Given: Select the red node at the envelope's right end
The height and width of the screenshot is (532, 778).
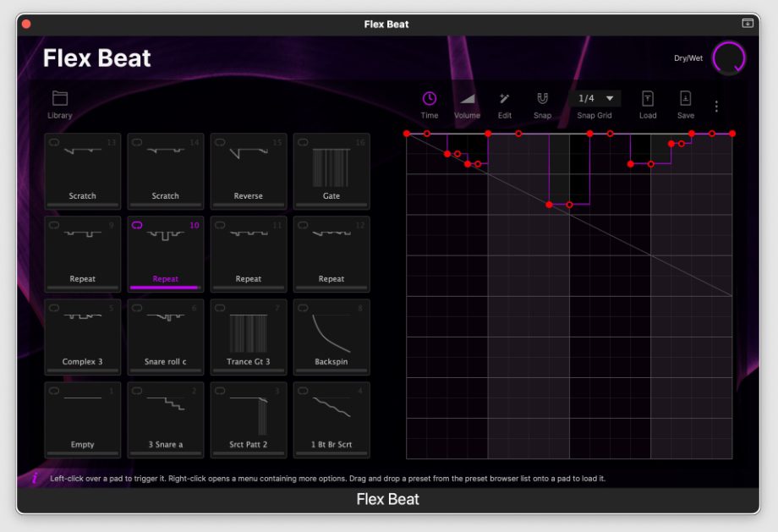Looking at the screenshot, I should 731,134.
